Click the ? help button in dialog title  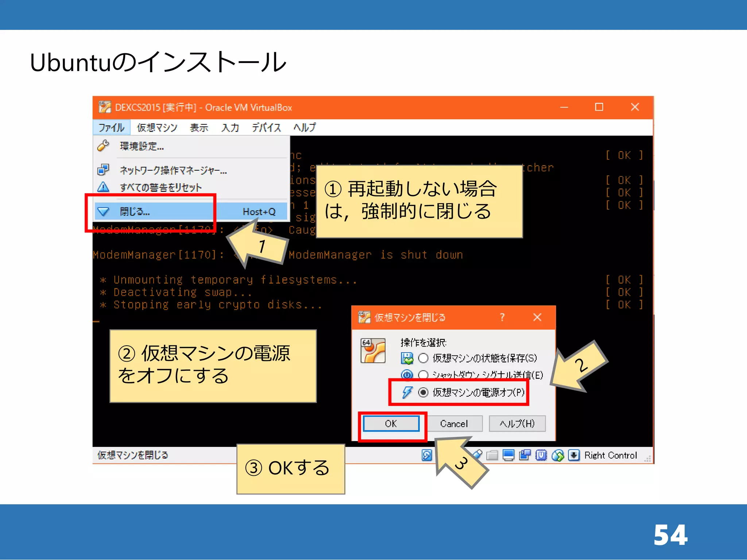(502, 317)
